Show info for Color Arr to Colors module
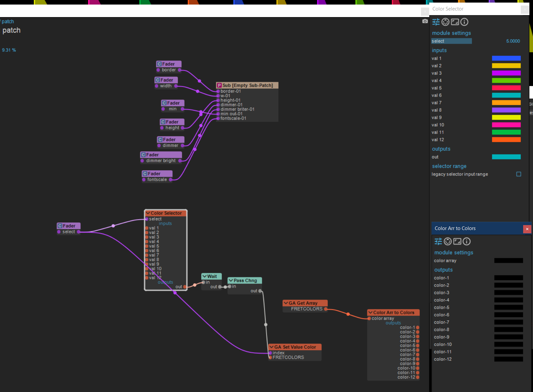Image resolution: width=533 pixels, height=392 pixels. [467, 242]
